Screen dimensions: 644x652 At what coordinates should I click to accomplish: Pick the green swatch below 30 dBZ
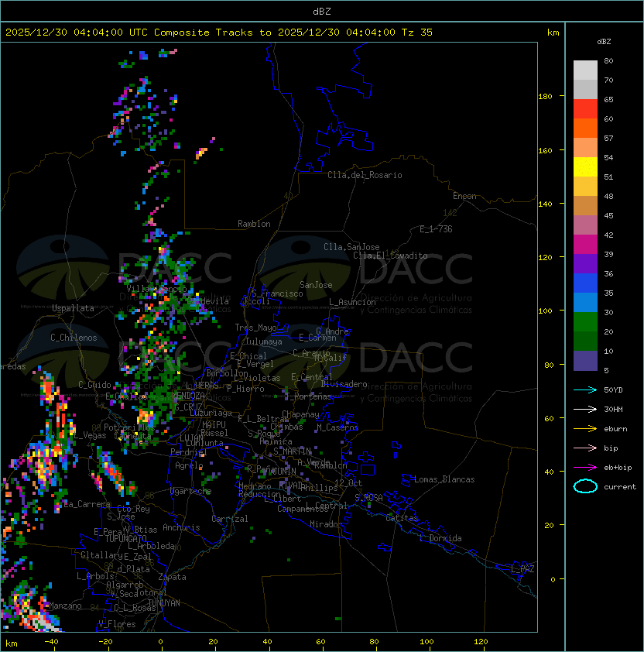tap(585, 322)
